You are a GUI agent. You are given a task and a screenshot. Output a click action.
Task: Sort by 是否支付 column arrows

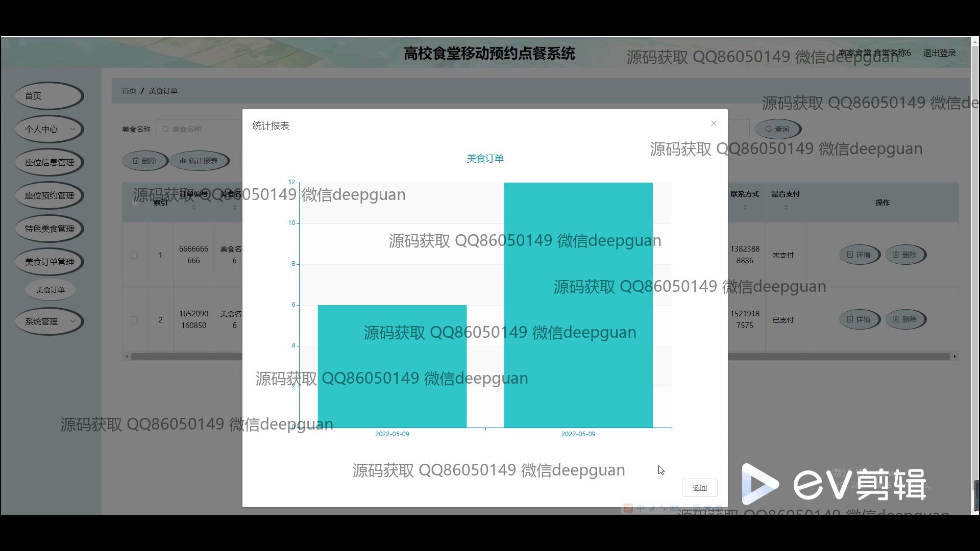pos(786,208)
